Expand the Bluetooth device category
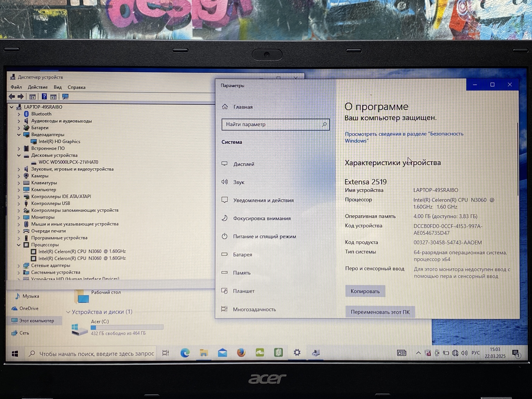532x399 pixels. 19,114
